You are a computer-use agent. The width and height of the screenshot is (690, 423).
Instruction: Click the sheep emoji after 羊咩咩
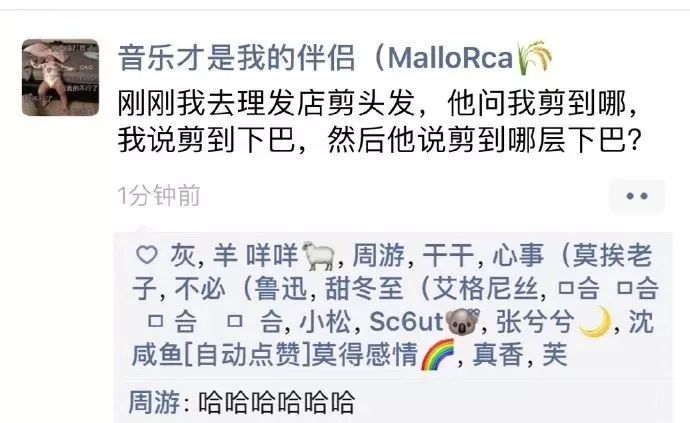tap(319, 256)
